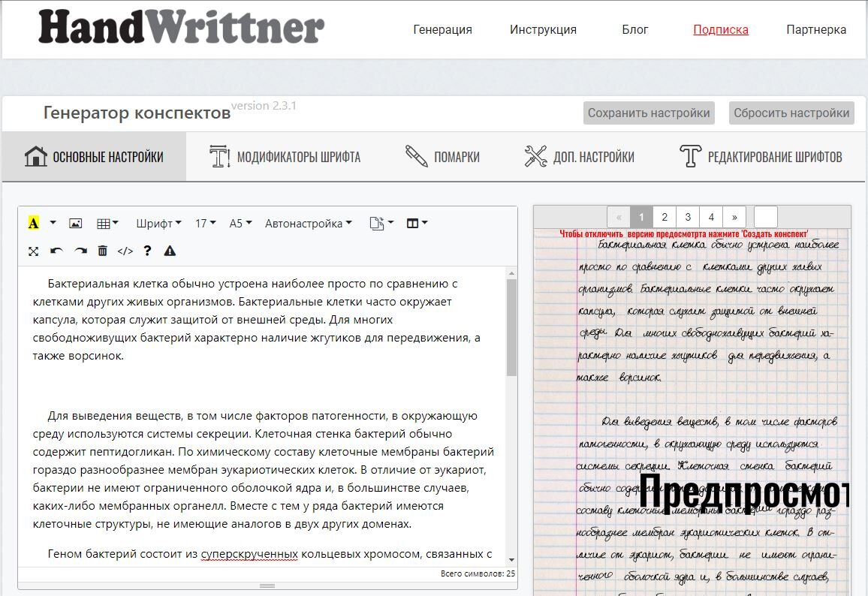Follow the Подписка link
868x596 pixels.
click(721, 29)
